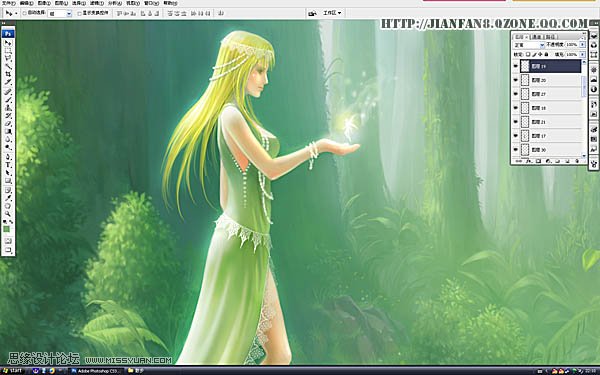Click the green foreground color swatch

tap(7, 229)
